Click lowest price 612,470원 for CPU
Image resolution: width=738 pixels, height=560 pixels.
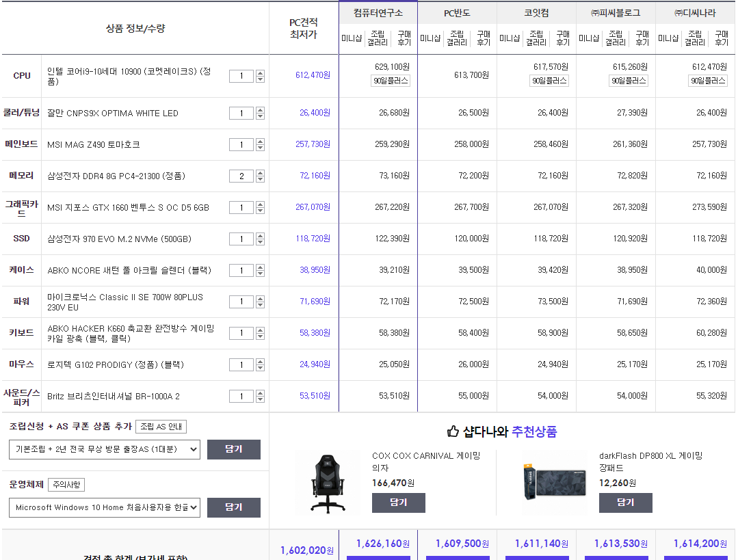(x=313, y=75)
